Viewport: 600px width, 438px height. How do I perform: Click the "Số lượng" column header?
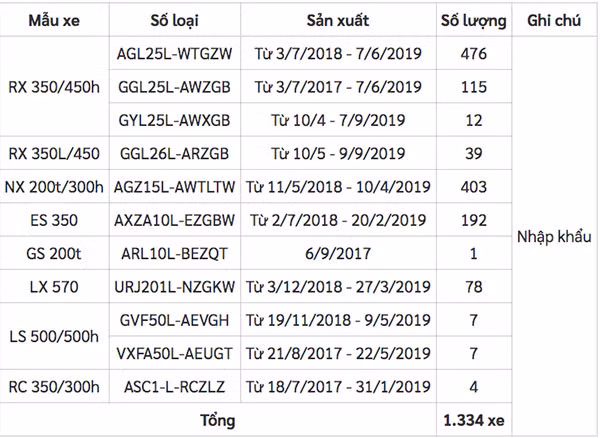pos(473,20)
